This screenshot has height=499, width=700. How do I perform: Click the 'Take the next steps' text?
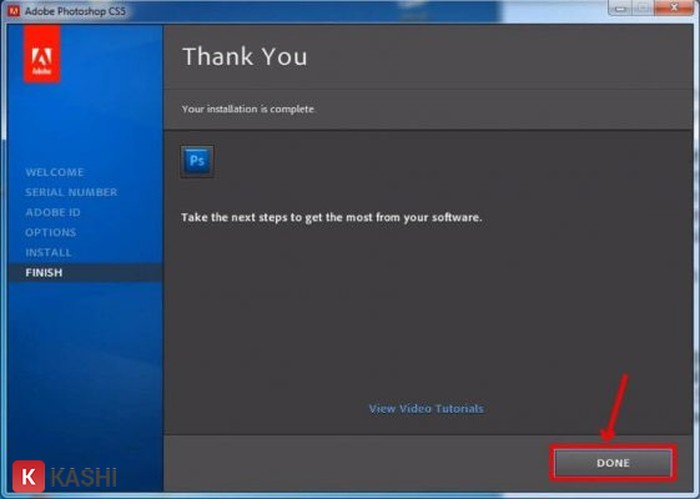click(331, 216)
